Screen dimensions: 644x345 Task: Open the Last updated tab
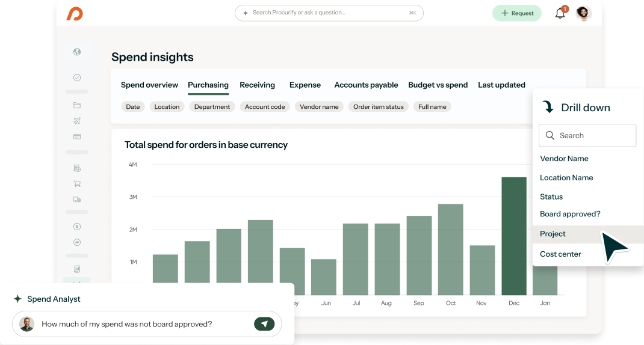point(501,85)
